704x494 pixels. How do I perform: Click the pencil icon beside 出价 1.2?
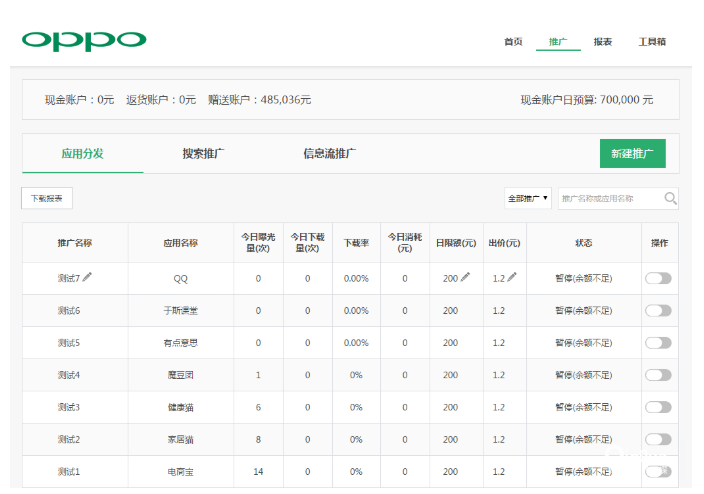512,277
